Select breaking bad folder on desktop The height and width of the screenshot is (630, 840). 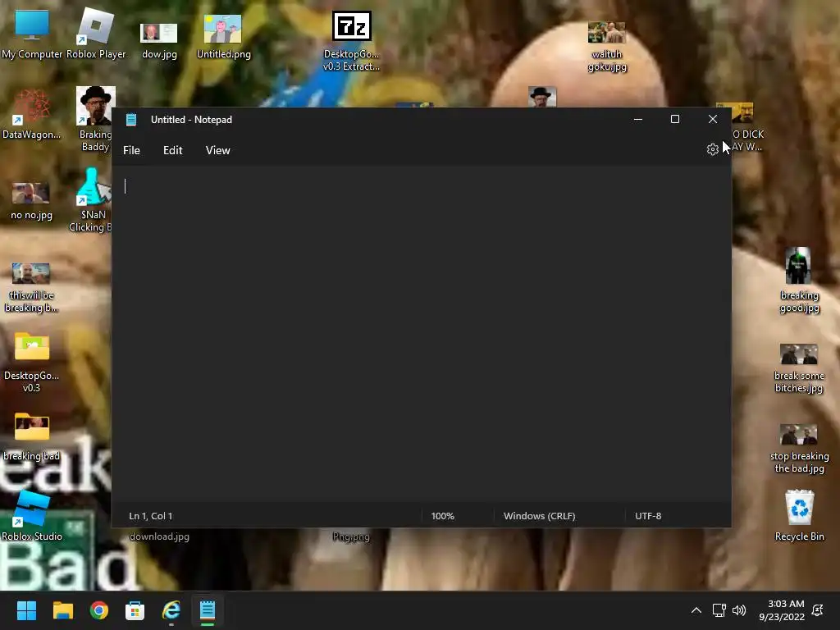pos(32,436)
